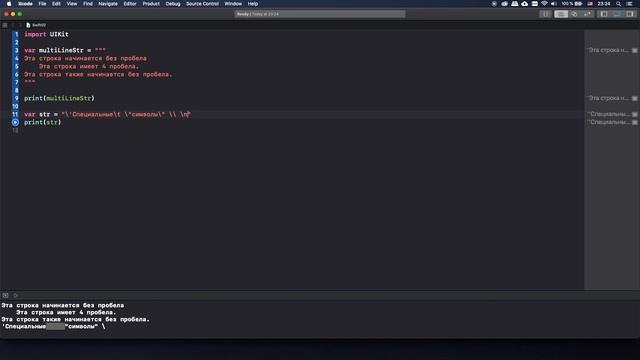
Task: Open the Editor menu
Action: 130,4
